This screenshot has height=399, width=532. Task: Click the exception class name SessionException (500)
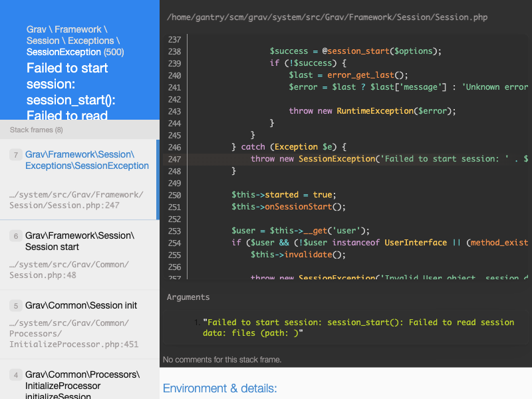tap(75, 52)
